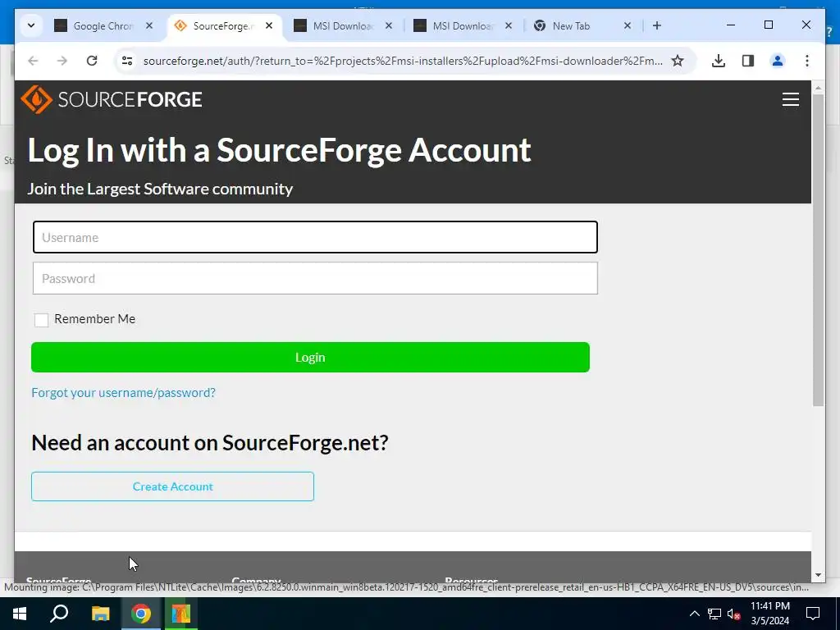This screenshot has width=840, height=630.
Task: Open File Explorer from the taskbar
Action: pyautogui.click(x=100, y=614)
